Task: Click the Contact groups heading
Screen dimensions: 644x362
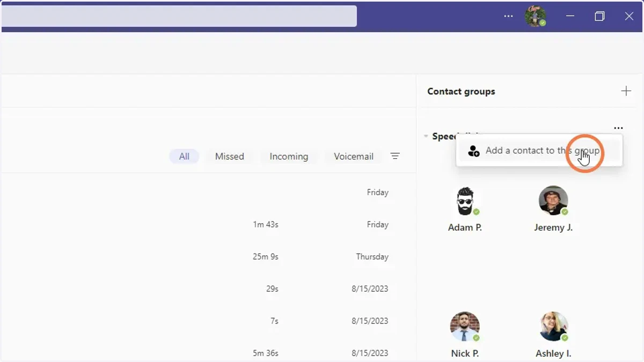Action: [x=461, y=92]
